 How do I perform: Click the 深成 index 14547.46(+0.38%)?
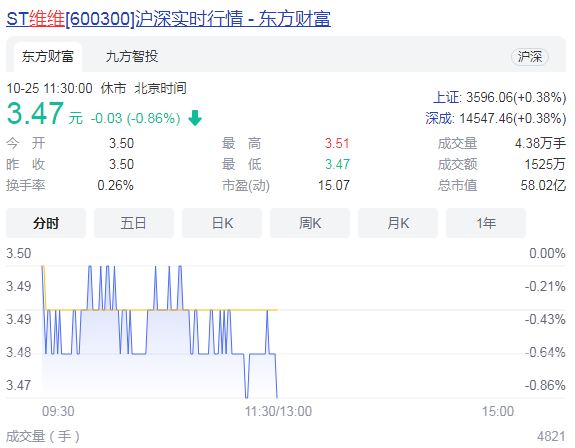(x=495, y=118)
